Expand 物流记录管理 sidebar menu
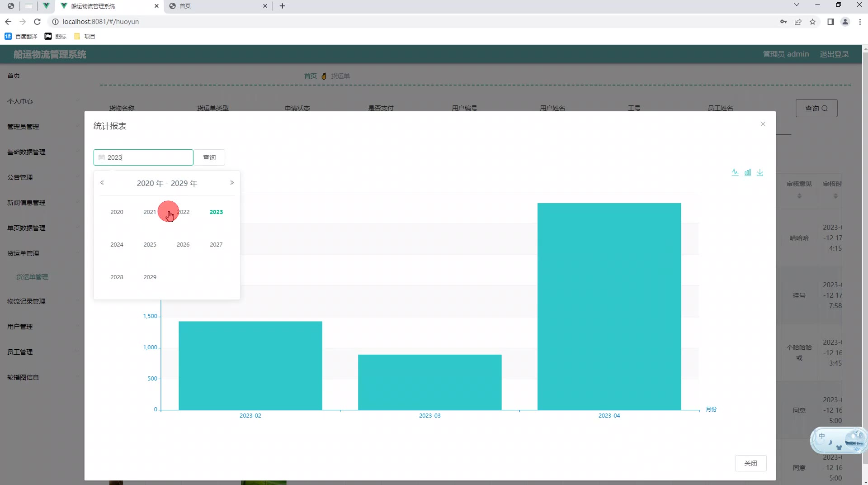 pyautogui.click(x=42, y=301)
